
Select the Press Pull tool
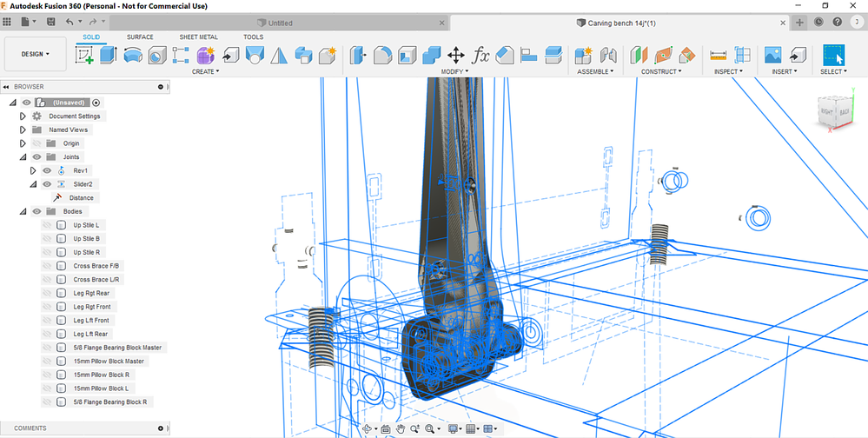(359, 55)
